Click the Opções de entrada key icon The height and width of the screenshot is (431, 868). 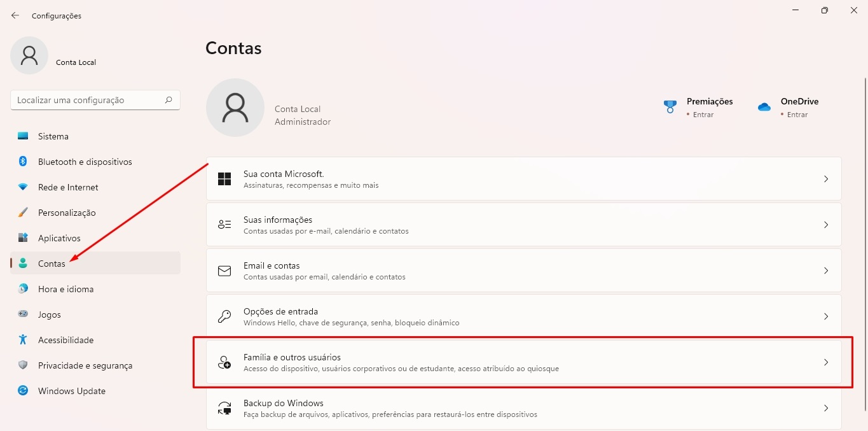(x=224, y=316)
